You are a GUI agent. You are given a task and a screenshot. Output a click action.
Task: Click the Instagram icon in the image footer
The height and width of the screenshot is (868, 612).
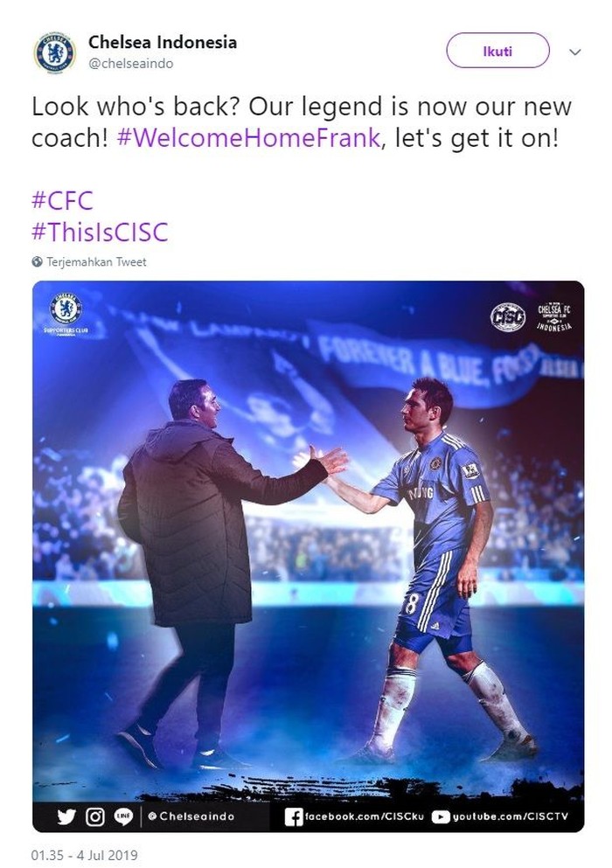click(x=94, y=816)
